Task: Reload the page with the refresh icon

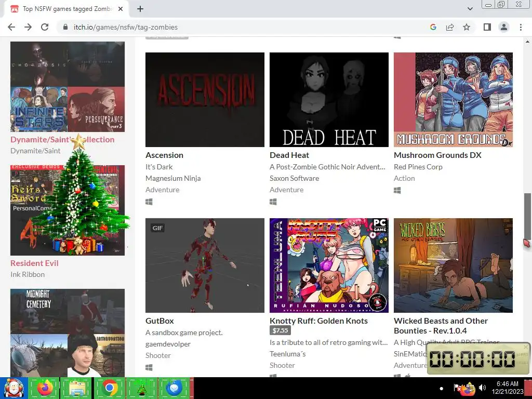Action: [x=45, y=27]
